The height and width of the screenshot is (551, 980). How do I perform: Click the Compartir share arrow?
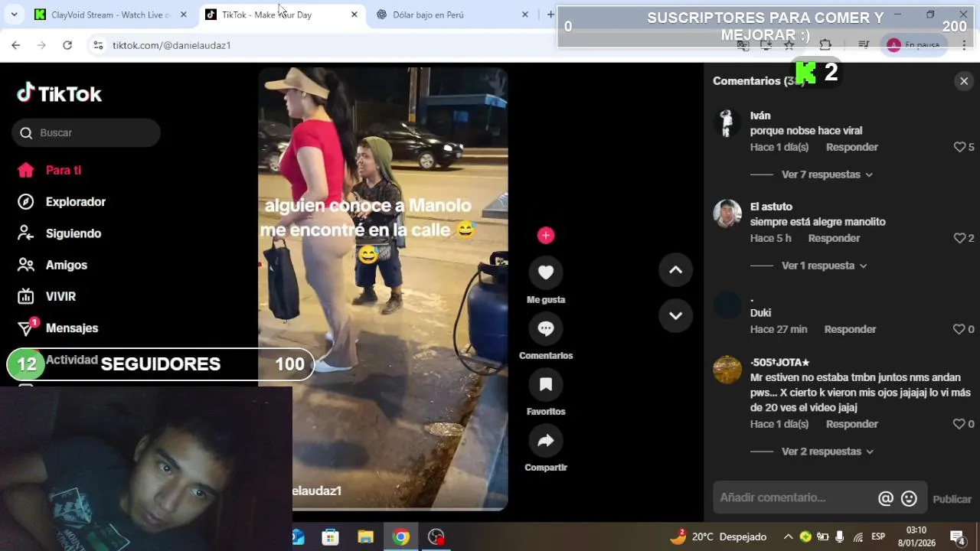pos(546,440)
